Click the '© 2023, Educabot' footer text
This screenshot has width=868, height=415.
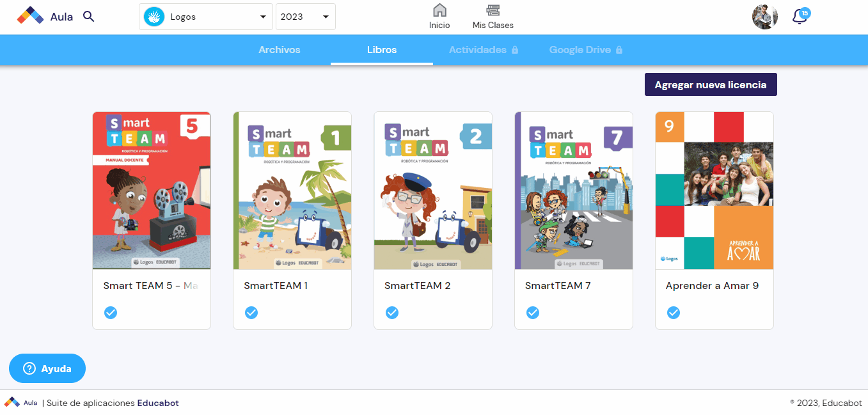click(826, 403)
